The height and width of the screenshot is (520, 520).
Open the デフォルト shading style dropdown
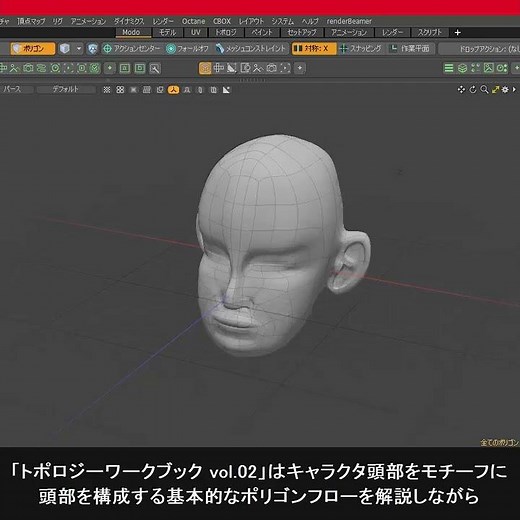click(x=66, y=89)
